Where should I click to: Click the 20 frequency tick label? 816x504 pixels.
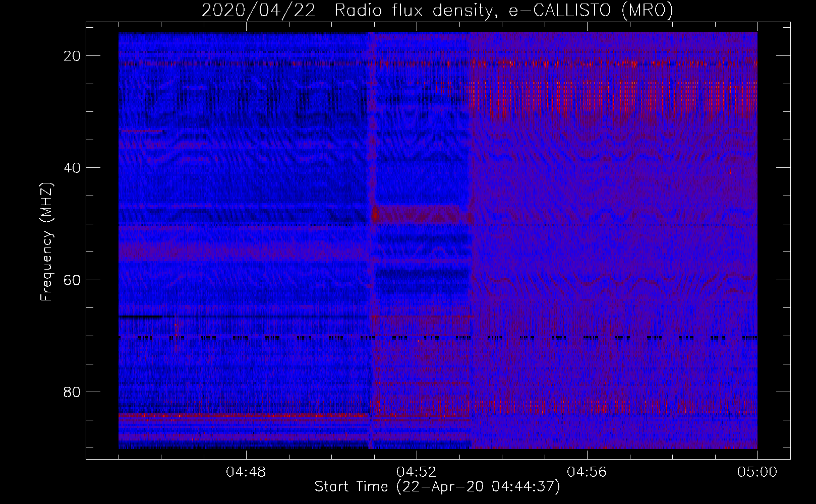[x=73, y=56]
